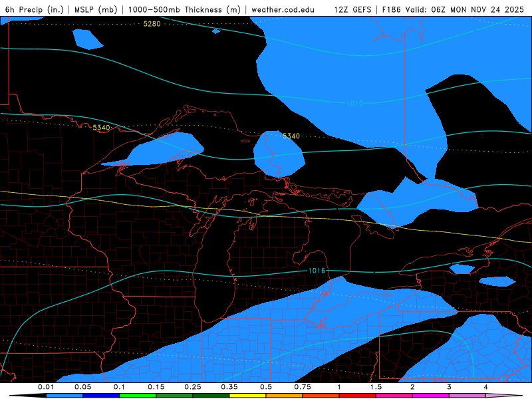Viewport: 532px width, 399px height.
Task: Pick the dark orange 0.75–1 legend swatch
Action: (321, 396)
